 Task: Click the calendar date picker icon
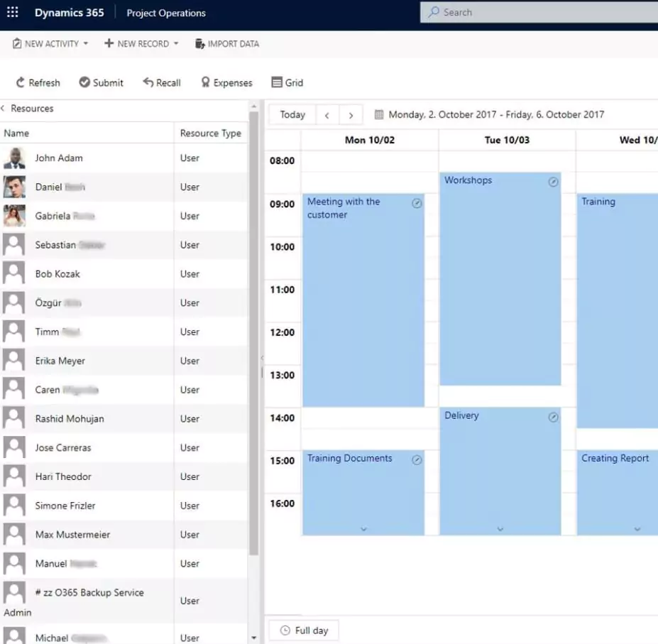point(379,114)
